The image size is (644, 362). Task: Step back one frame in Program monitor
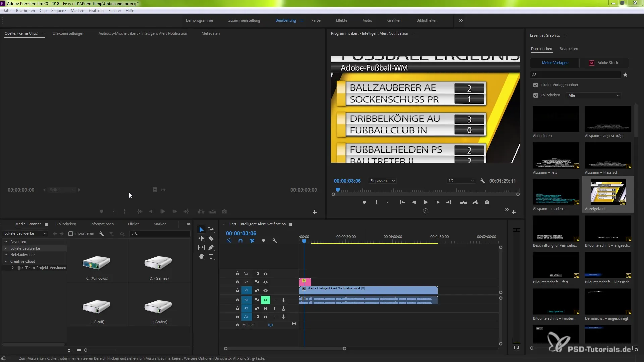coord(414,202)
